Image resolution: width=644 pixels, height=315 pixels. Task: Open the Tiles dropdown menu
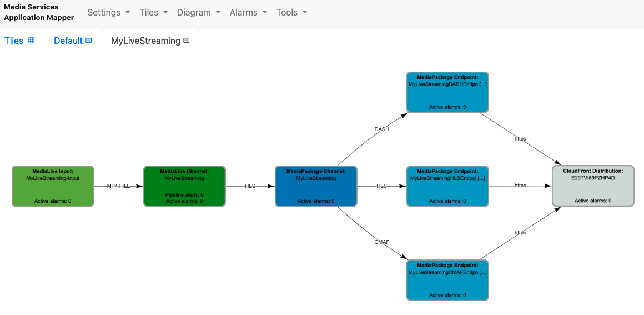coord(154,12)
